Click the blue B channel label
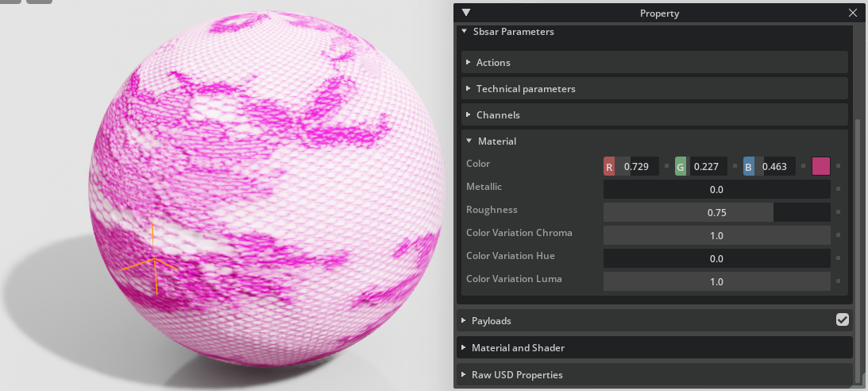Viewport: 868px width, 391px height. click(x=748, y=167)
